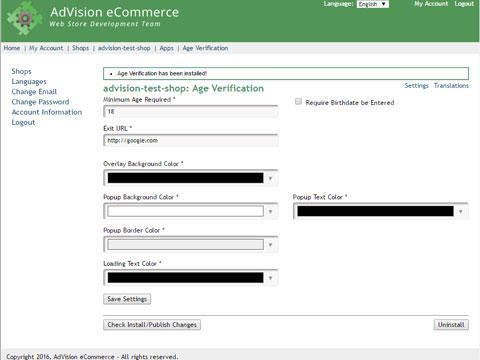Tick the Require Birthdate be Entered checkbox
Image resolution: width=480 pixels, height=360 pixels.
[x=298, y=102]
